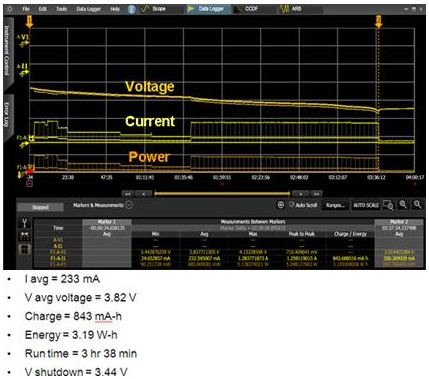Click the marker measurement fork icon
Image resolution: width=429 pixels, height=379 pixels.
(x=25, y=223)
